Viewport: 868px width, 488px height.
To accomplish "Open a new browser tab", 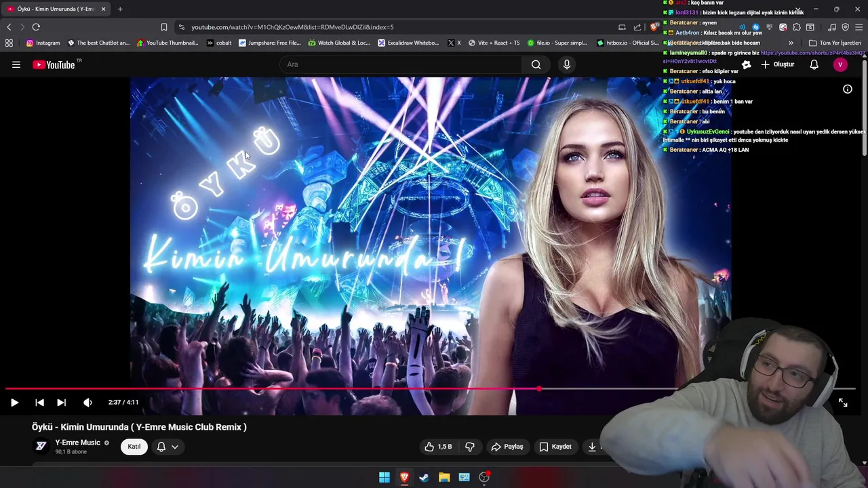I will pyautogui.click(x=120, y=9).
